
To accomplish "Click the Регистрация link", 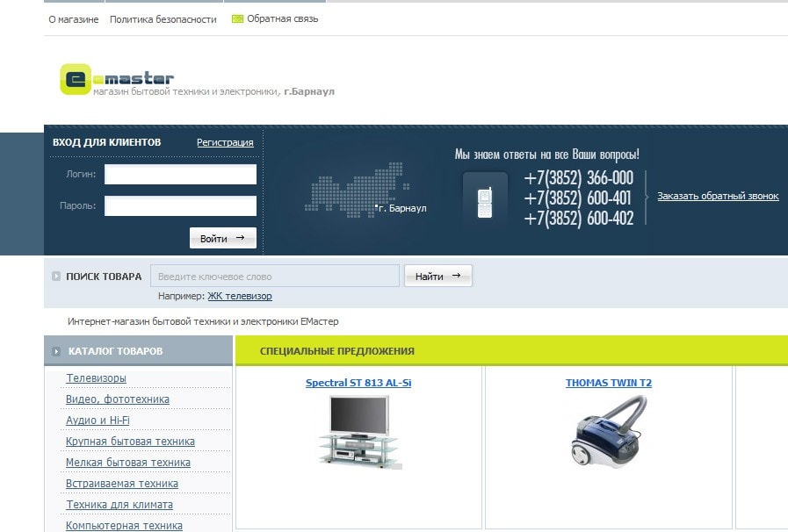I will tap(225, 142).
